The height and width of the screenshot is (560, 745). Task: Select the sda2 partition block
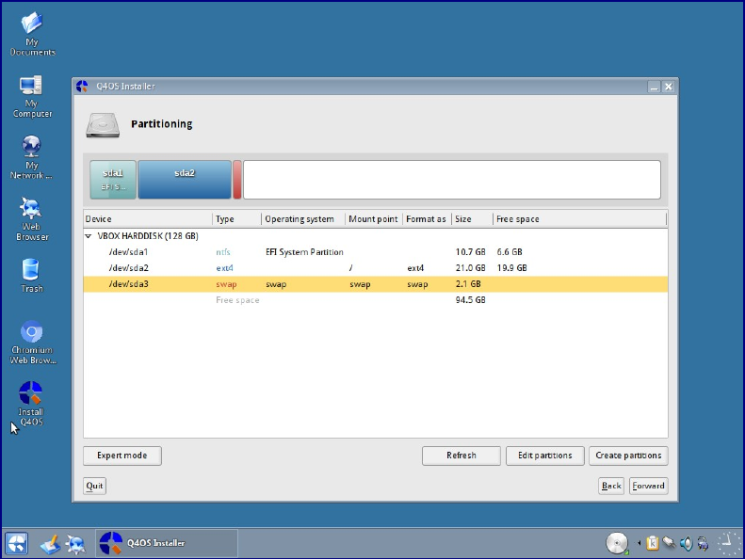185,180
